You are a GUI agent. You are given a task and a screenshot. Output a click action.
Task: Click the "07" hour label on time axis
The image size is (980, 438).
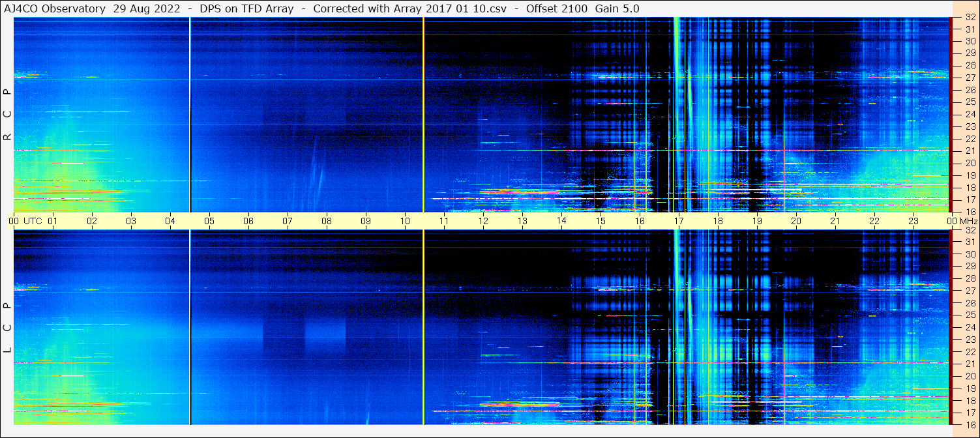(288, 221)
